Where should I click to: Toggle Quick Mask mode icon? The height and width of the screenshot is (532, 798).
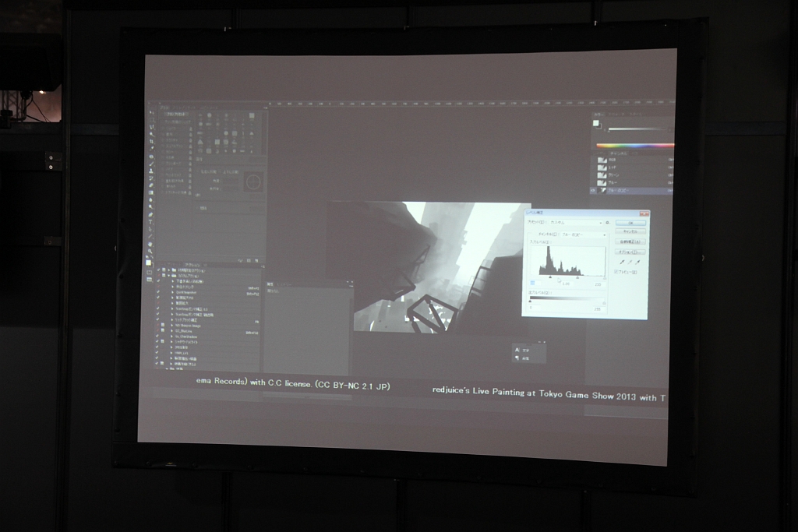click(x=149, y=272)
